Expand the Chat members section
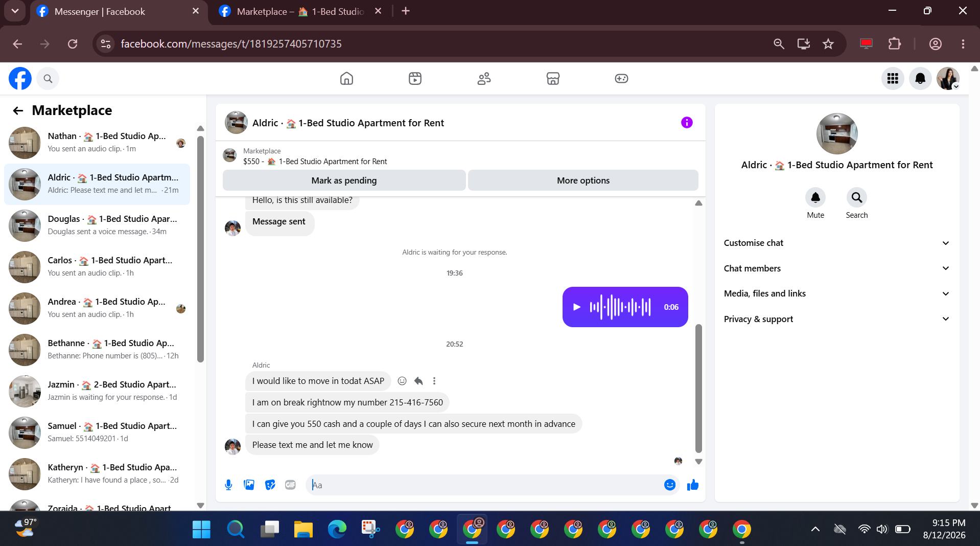 click(836, 268)
